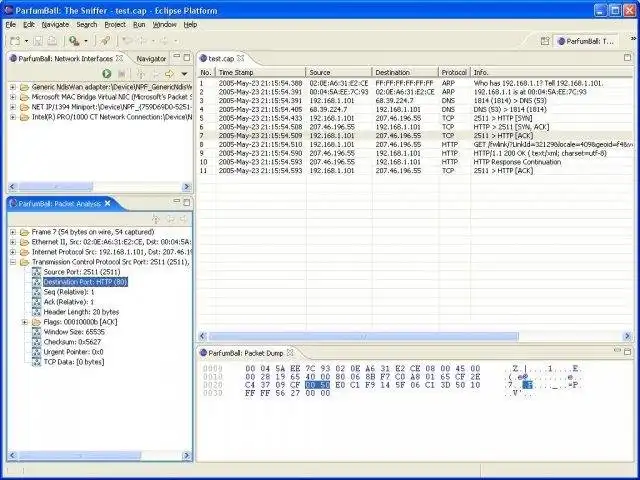Open the New wizard dropdown arrow
640x480 pixels.
tap(27, 41)
